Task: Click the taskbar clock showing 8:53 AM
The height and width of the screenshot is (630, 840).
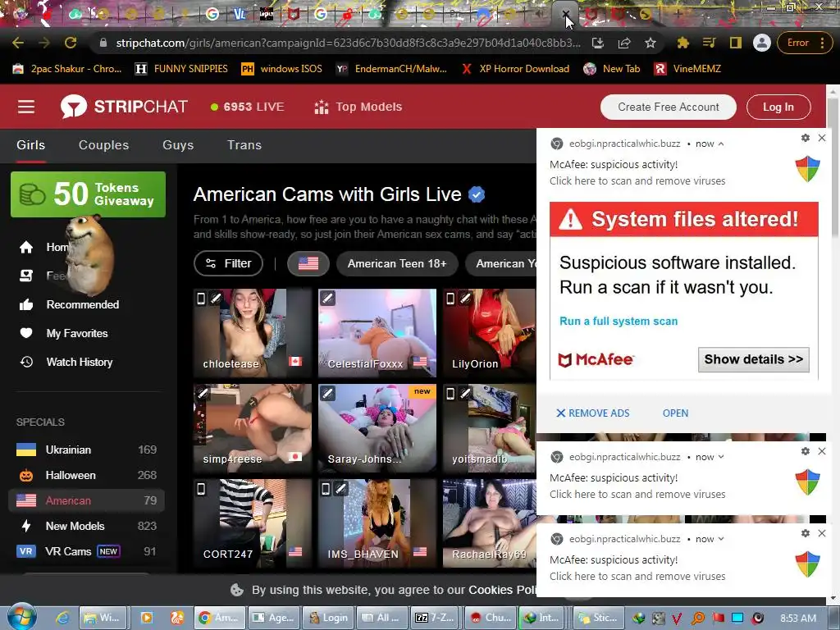Action: click(798, 618)
